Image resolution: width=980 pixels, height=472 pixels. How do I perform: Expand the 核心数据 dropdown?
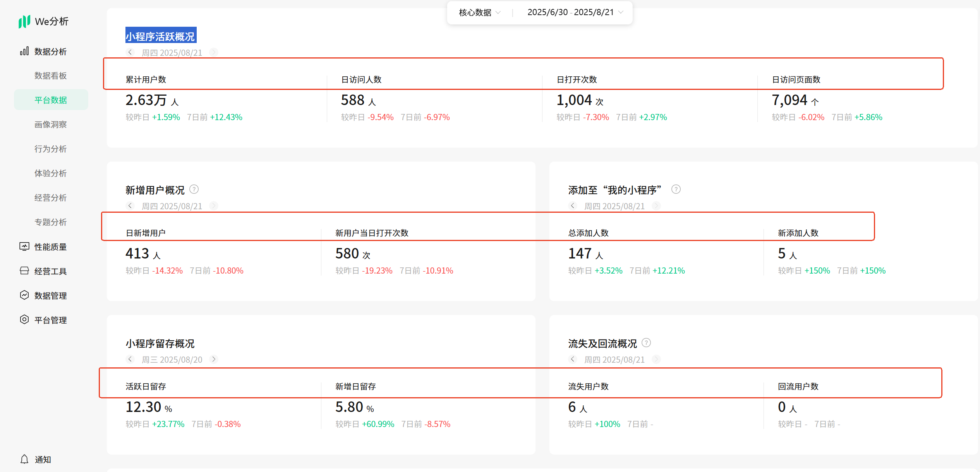(480, 12)
